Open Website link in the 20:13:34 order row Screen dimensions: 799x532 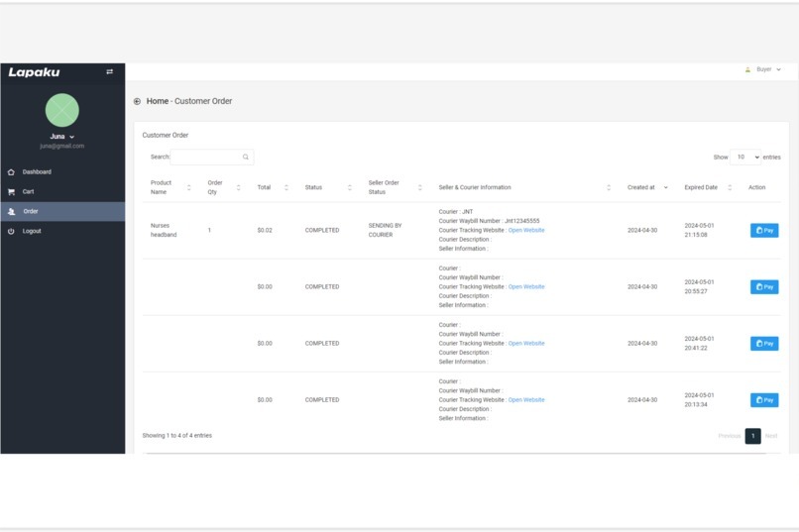tap(526, 399)
